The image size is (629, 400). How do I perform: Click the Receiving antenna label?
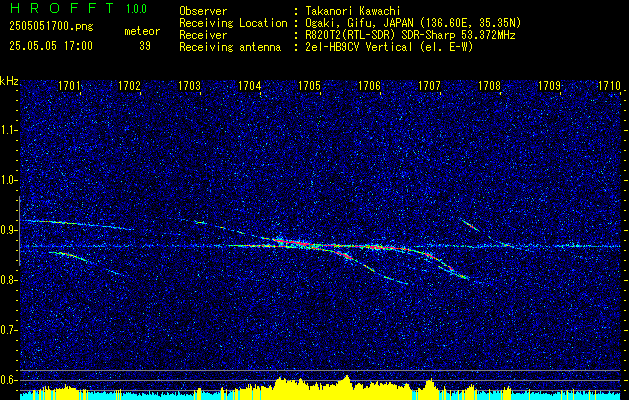[230, 47]
